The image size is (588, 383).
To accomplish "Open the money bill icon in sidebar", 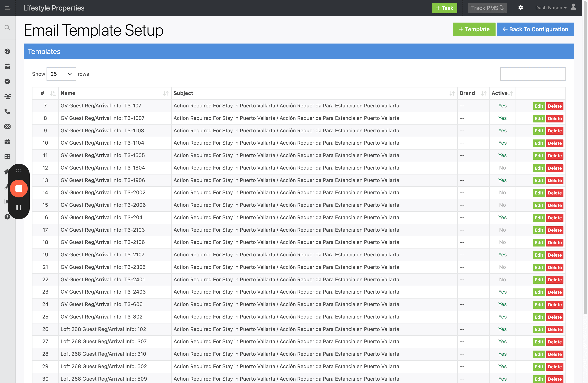I will [7, 126].
